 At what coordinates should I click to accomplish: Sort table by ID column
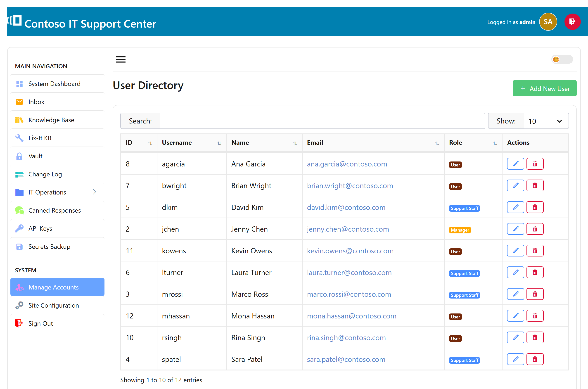coord(139,143)
